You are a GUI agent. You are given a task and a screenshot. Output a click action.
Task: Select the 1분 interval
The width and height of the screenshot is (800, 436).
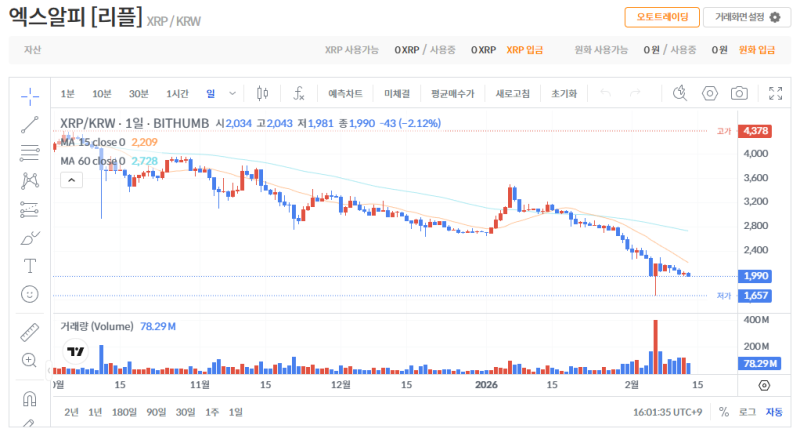tap(67, 93)
